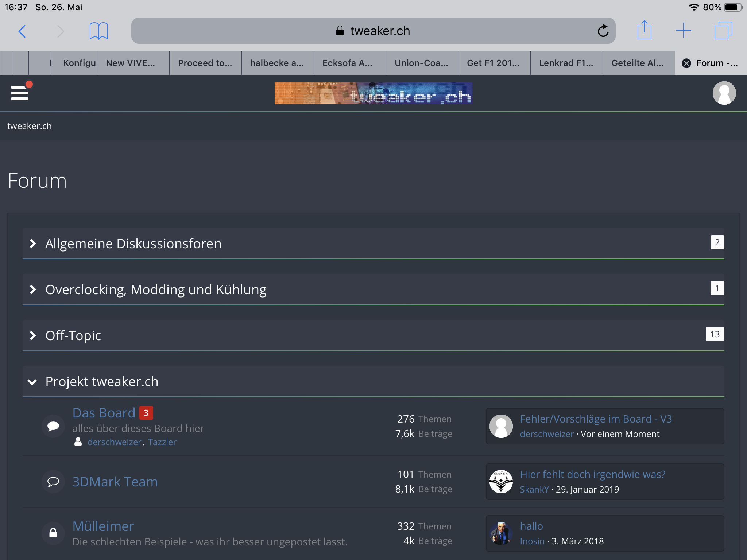Open Fehler/Vorschläge im Board - V3 thread

[596, 419]
